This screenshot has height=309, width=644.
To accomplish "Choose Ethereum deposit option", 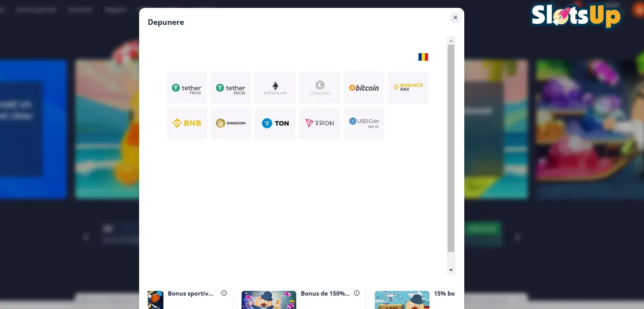I will pyautogui.click(x=275, y=87).
